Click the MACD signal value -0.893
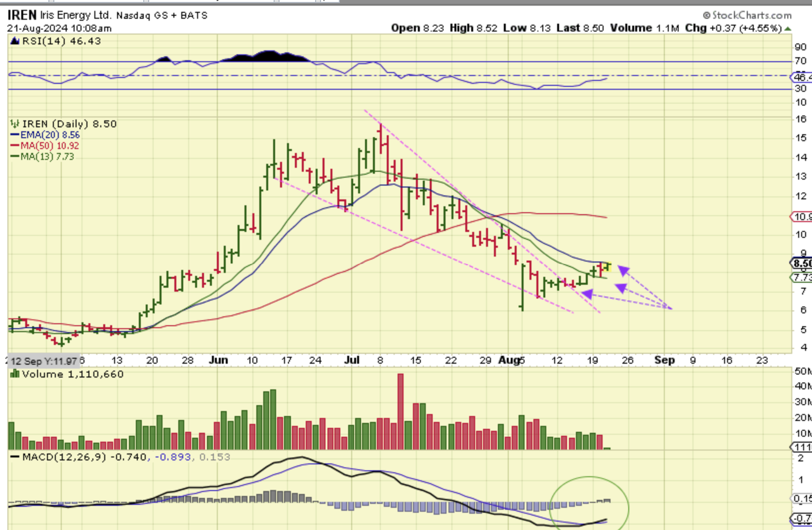812x530 pixels. [x=173, y=457]
